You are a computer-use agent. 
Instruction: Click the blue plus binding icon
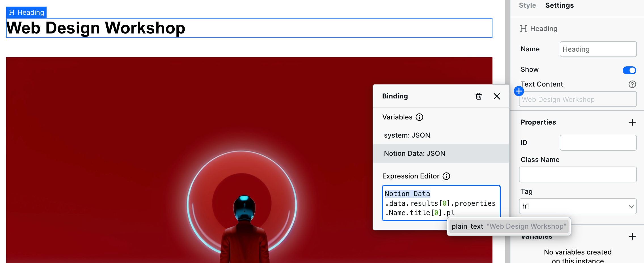(519, 91)
